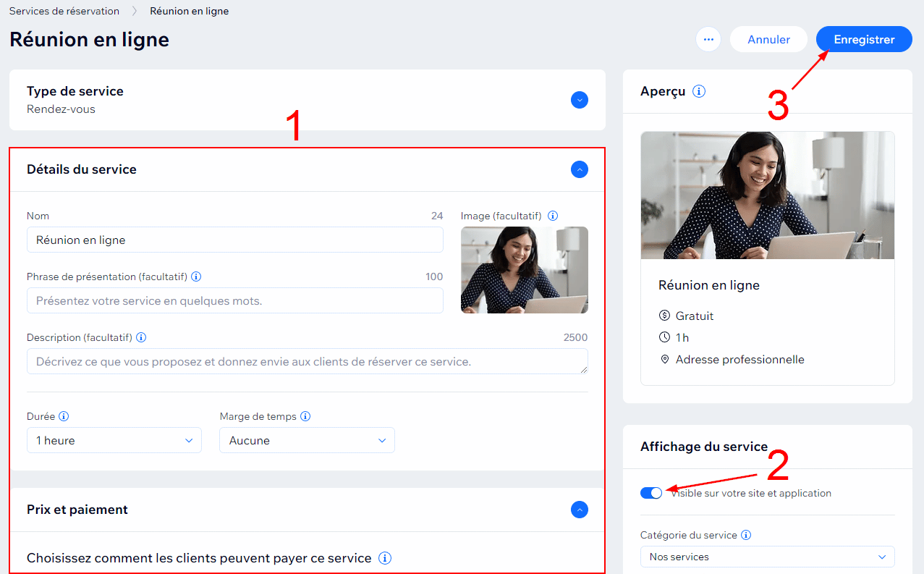Click the Description field info icon
This screenshot has width=924, height=574.
[141, 337]
